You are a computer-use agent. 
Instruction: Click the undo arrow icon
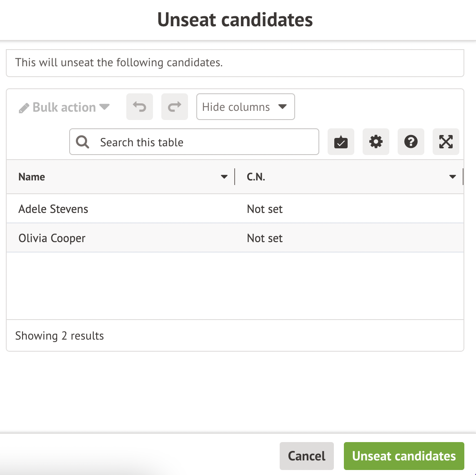140,107
